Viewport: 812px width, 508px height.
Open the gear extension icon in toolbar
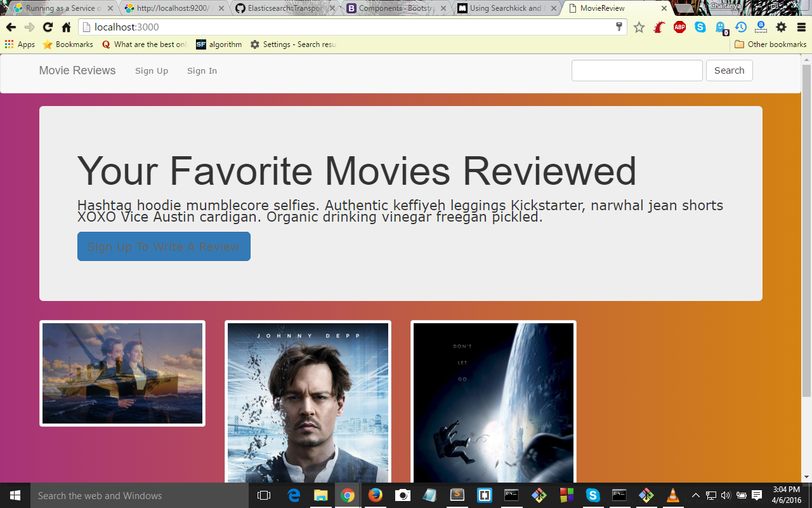click(781, 27)
